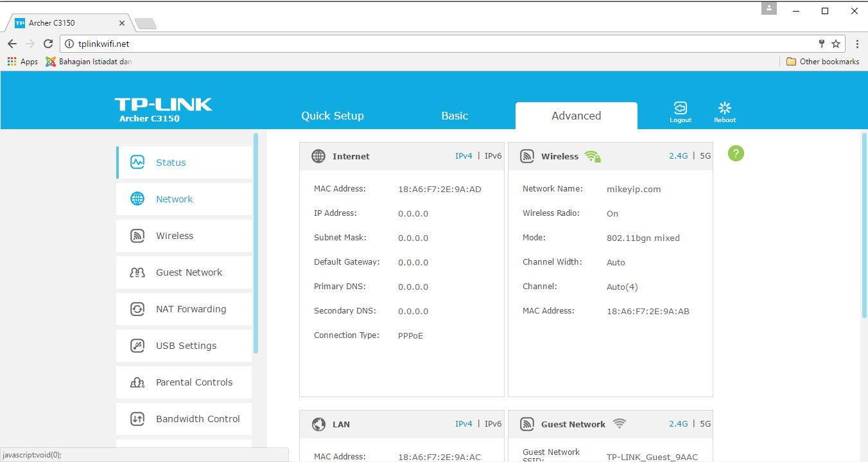
Task: Click the Guest Network people icon
Action: (x=137, y=272)
